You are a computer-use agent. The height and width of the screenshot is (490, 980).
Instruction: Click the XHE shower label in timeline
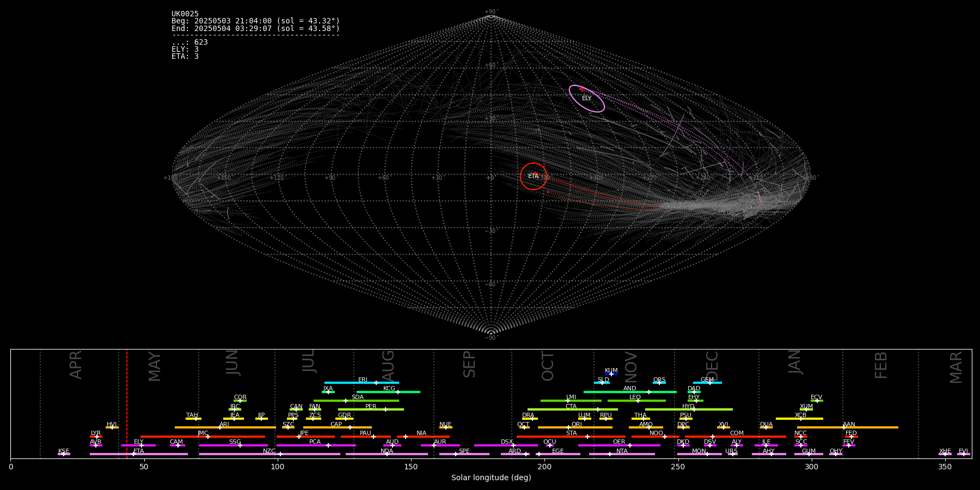tap(945, 451)
